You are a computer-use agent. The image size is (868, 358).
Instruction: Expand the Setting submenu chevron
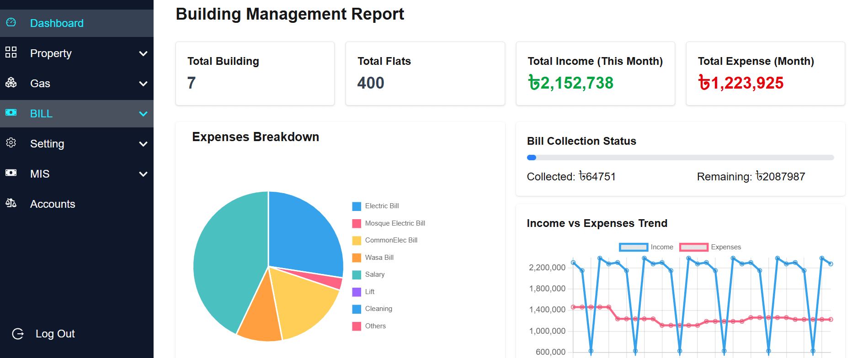pos(143,144)
